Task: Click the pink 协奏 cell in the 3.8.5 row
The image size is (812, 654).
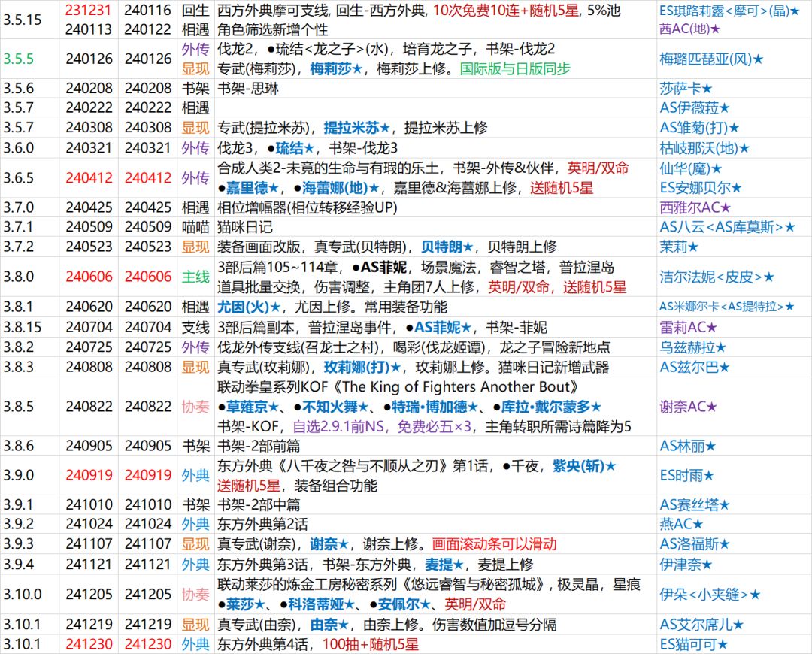Action: coord(195,407)
